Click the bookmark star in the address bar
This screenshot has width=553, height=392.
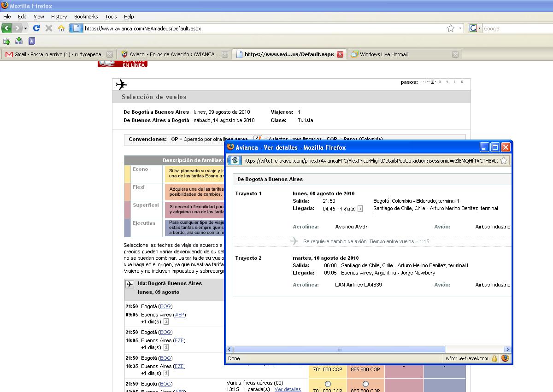pos(450,28)
